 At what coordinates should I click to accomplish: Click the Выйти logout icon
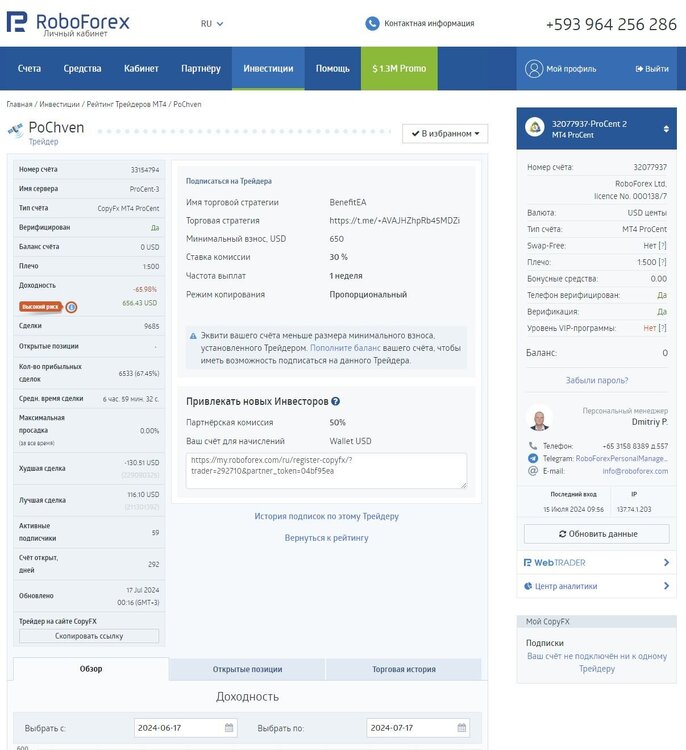pos(639,69)
